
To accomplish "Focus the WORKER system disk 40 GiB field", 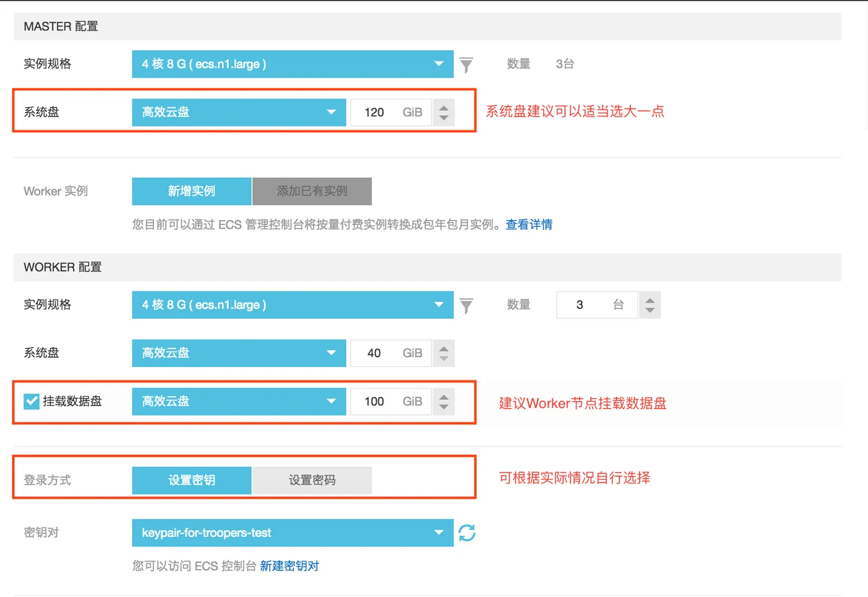I will tap(391, 353).
